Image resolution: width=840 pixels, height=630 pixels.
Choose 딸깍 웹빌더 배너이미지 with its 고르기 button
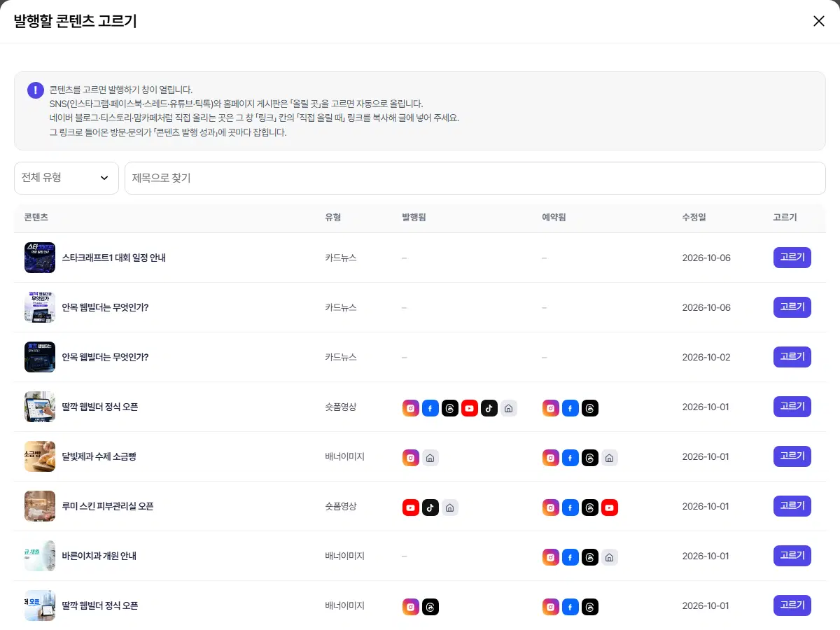pyautogui.click(x=792, y=605)
